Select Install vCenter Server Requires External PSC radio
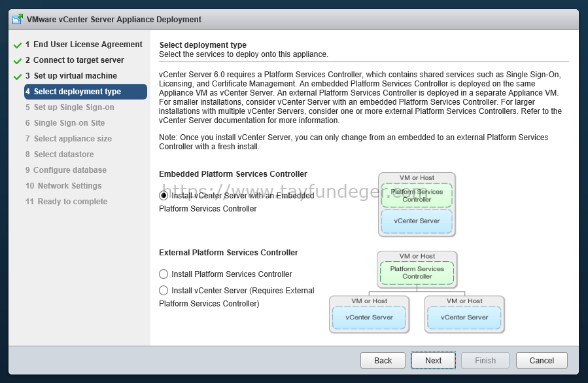Screen dimensions: 588x383 pyautogui.click(x=164, y=290)
